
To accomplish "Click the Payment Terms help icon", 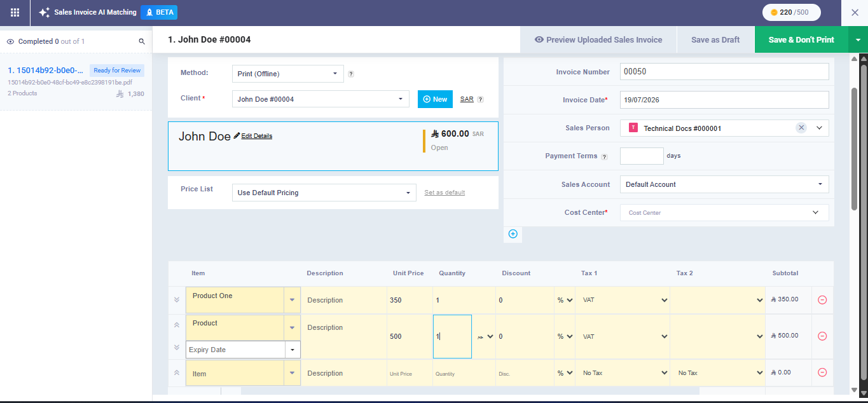I will click(x=604, y=156).
